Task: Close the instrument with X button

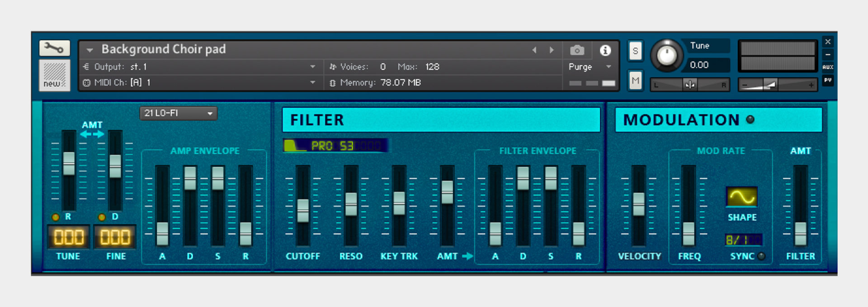Action: (828, 42)
